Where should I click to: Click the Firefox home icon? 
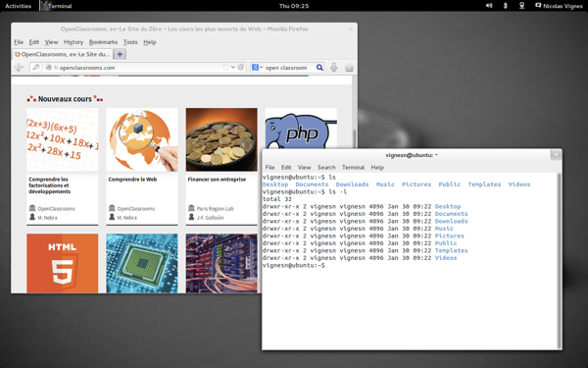coord(349,68)
